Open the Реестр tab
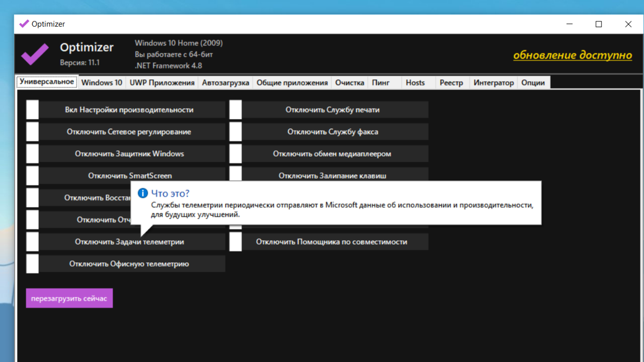 451,83
